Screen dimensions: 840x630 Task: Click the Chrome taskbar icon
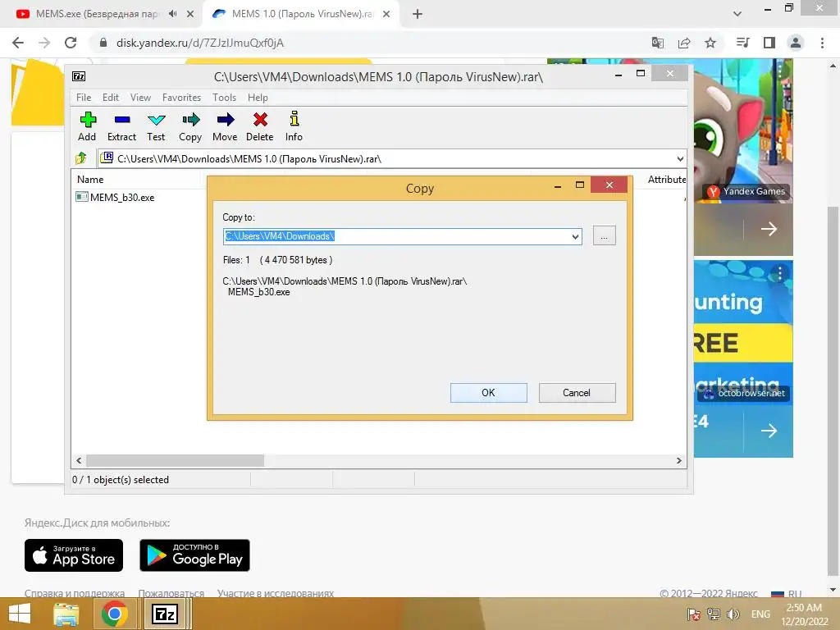pos(114,614)
